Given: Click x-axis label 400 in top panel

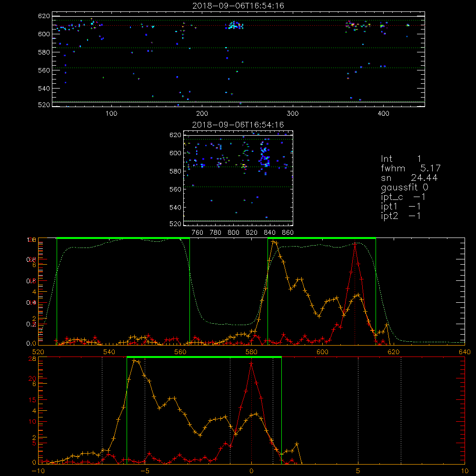Looking at the screenshot, I should click(383, 114).
